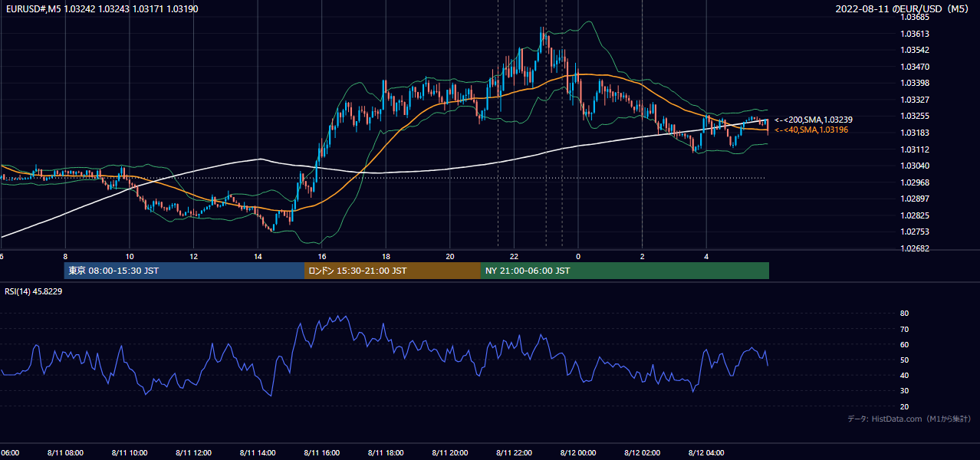
Task: Click the 8/11 10:00 date label
Action: 130,453
